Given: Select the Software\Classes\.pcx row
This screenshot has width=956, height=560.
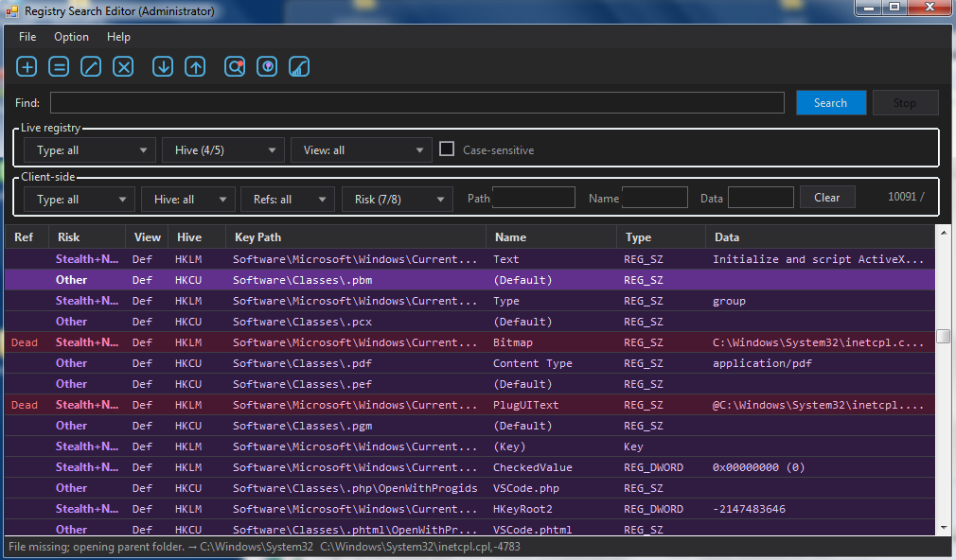Looking at the screenshot, I should coord(470,321).
